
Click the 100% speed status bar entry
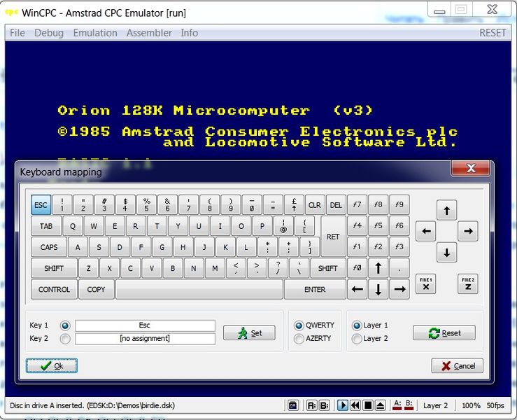[471, 405]
